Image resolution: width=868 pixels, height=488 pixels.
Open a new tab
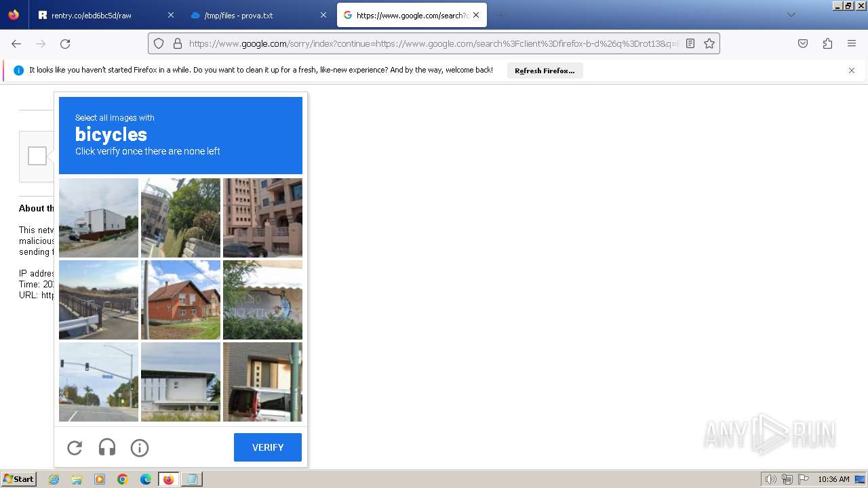pyautogui.click(x=501, y=15)
